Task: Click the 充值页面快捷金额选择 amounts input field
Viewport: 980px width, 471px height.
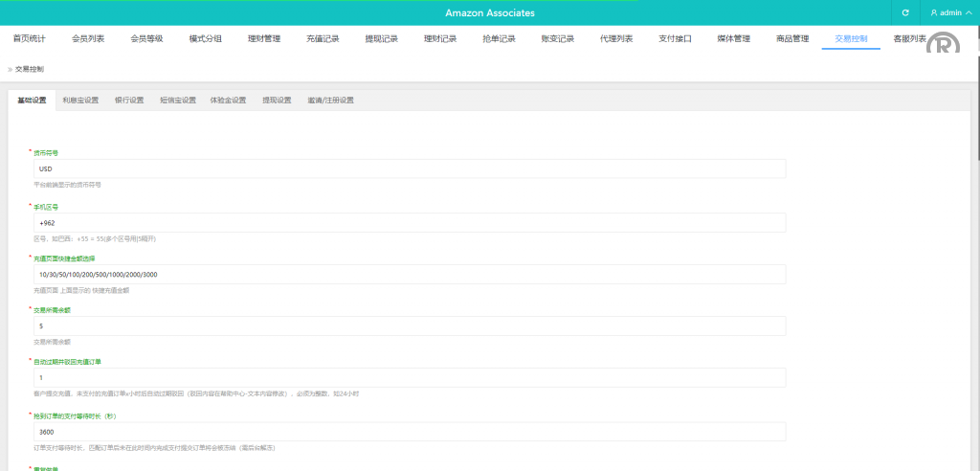Action: [407, 275]
